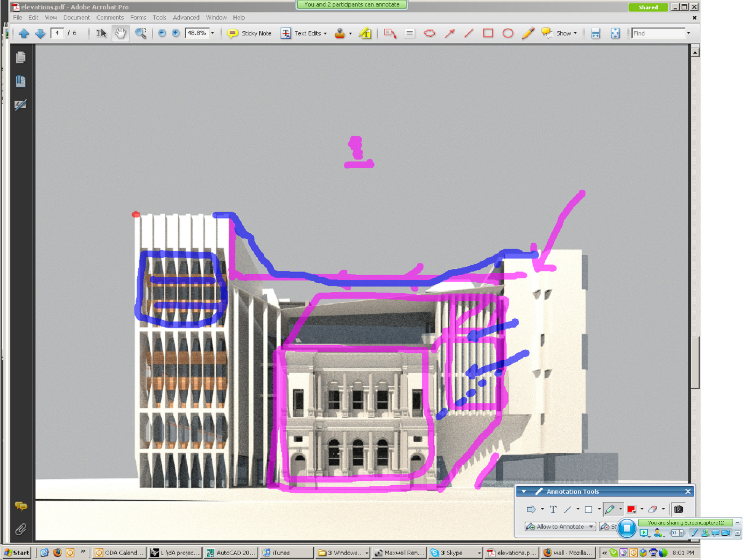Viewport: 747px width, 560px height.
Task: Click the vertical scrollbar thumb
Action: tap(695, 362)
